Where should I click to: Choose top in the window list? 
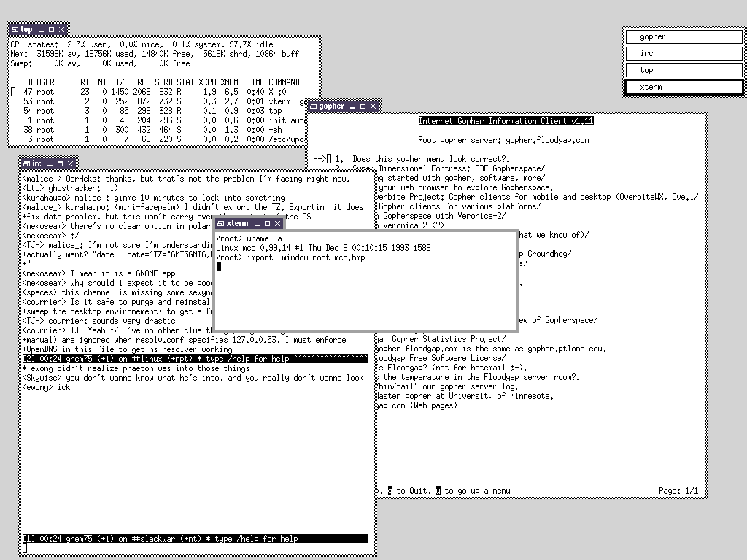coord(684,70)
